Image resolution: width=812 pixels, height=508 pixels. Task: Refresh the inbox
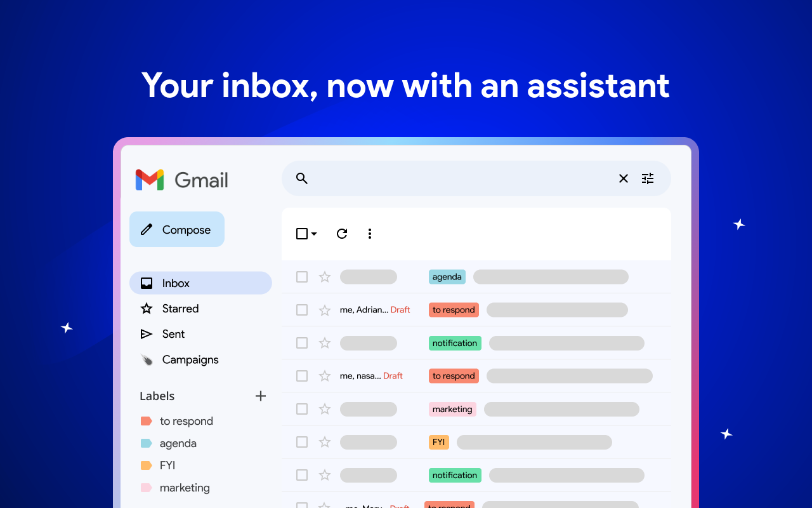[x=341, y=234]
